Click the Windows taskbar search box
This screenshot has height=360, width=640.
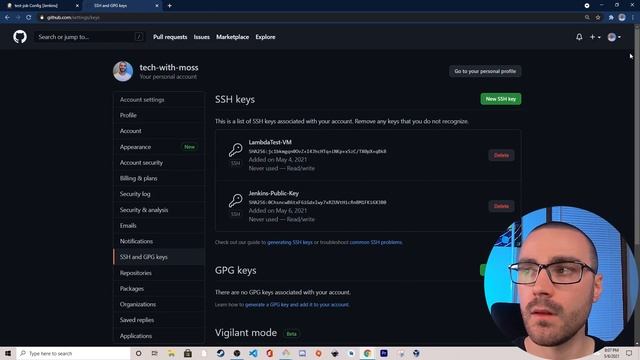(73, 353)
